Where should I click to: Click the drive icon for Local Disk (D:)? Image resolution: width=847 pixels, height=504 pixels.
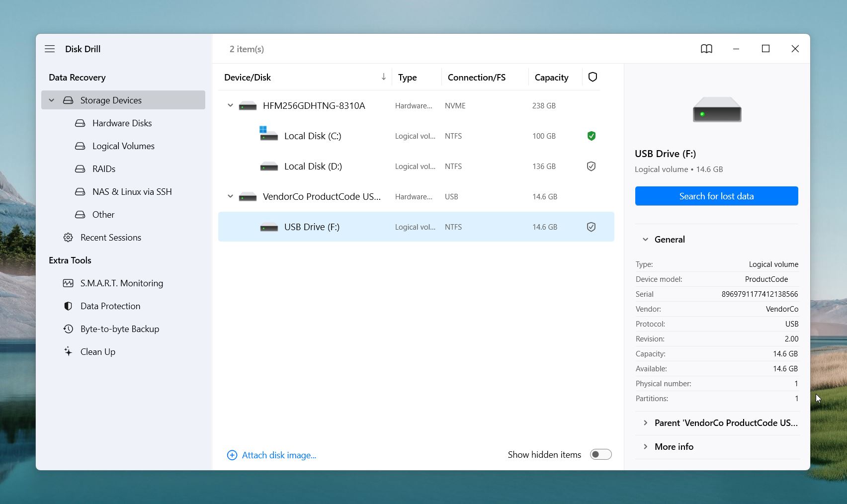(x=269, y=167)
